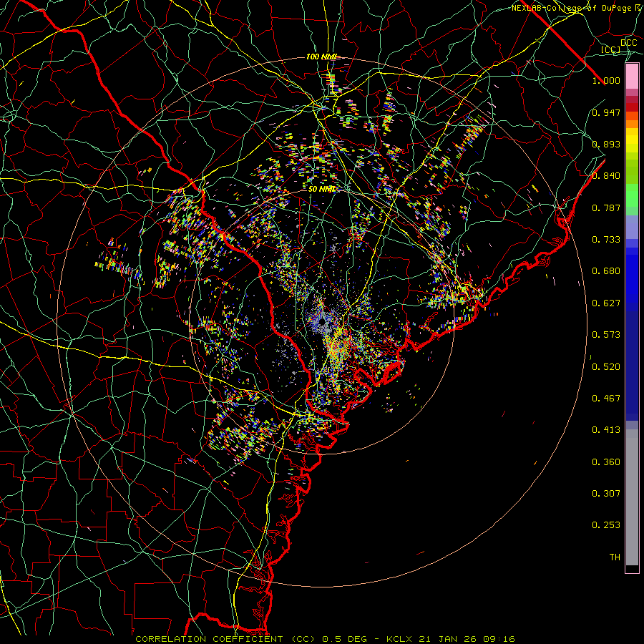Click the 100 NMI range ring label
The width and height of the screenshot is (644, 644).
tap(321, 57)
